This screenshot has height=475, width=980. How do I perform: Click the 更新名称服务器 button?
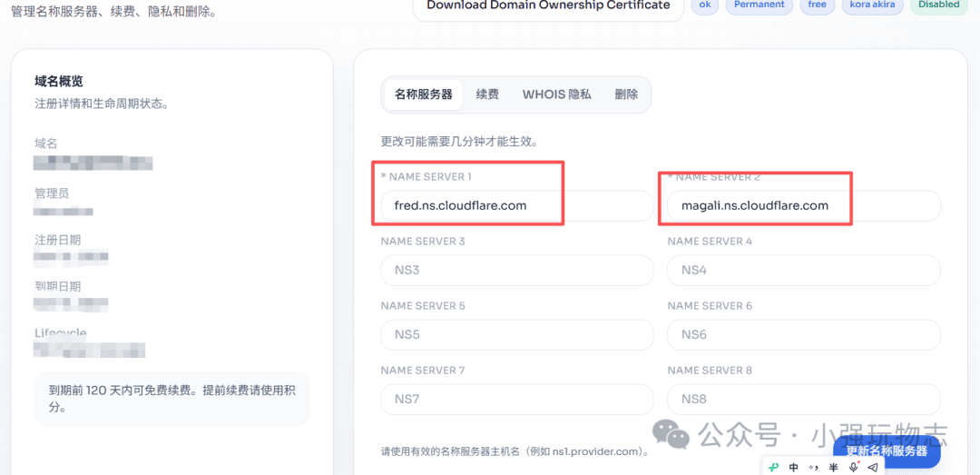887,452
